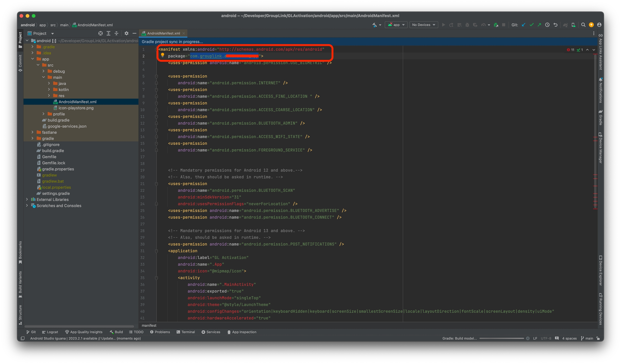Open the account profile icon
This screenshot has height=364, width=621.
click(x=599, y=25)
